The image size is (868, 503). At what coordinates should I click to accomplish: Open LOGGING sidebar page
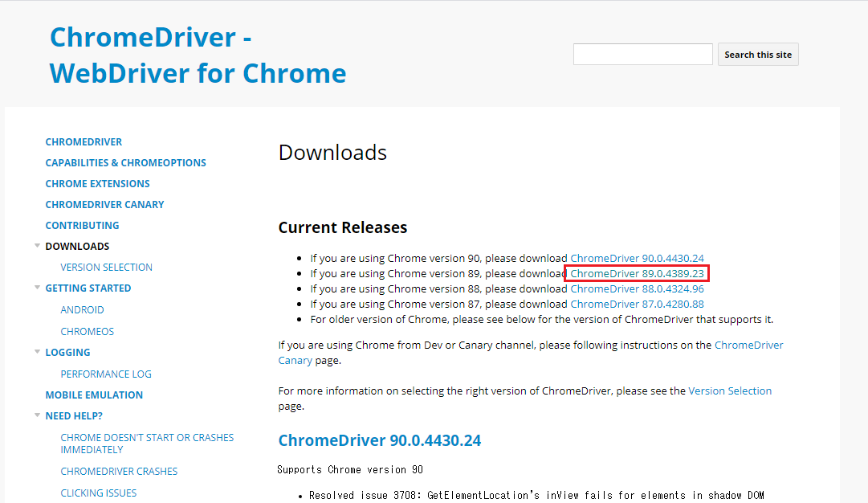[67, 352]
